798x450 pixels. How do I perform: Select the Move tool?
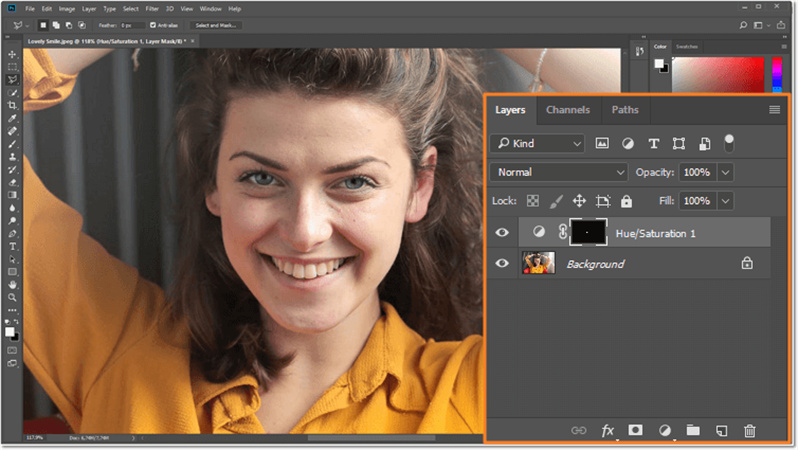(12, 54)
